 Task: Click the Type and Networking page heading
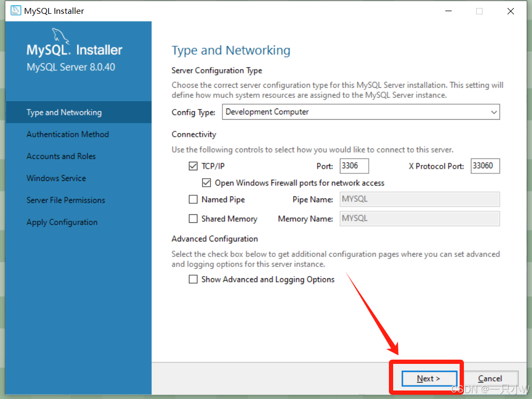[x=231, y=50]
